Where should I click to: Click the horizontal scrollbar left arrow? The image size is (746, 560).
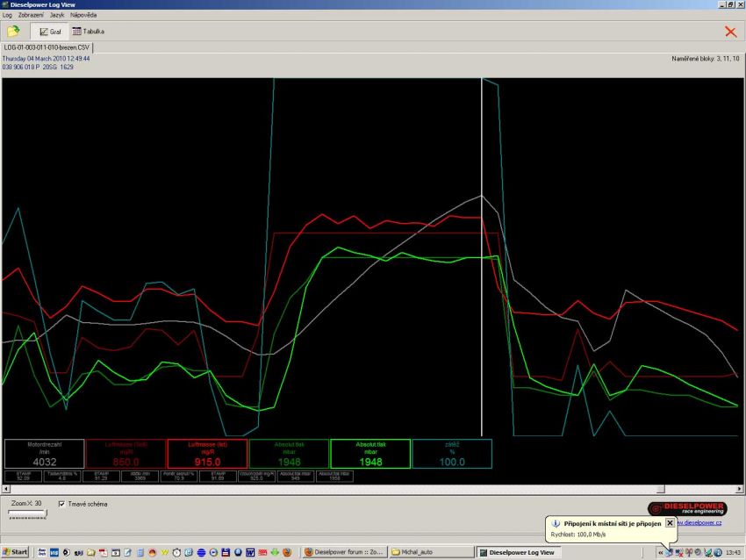(x=6, y=489)
